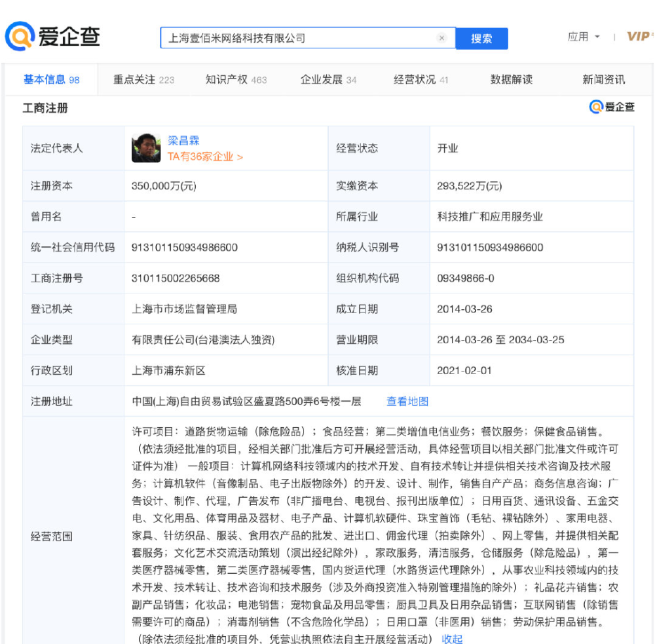This screenshot has height=644, width=655.
Task: Select administrative division 上海市浦东新区
Action: click(168, 371)
